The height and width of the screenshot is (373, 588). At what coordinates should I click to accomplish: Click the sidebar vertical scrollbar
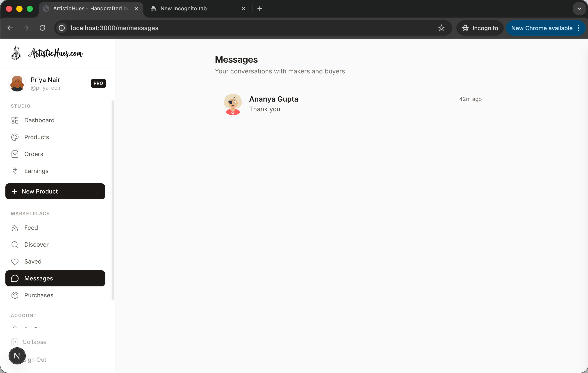113,200
